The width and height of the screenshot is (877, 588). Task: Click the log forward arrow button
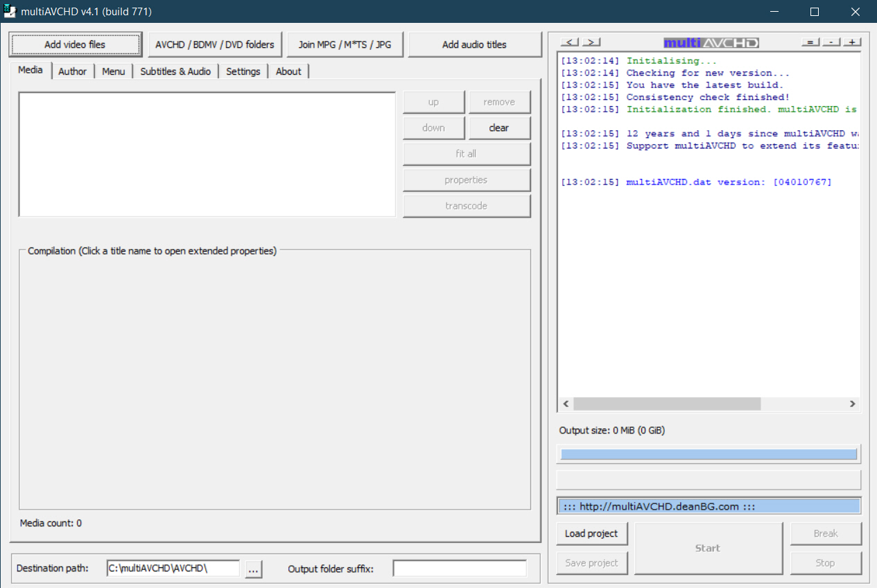pyautogui.click(x=591, y=42)
